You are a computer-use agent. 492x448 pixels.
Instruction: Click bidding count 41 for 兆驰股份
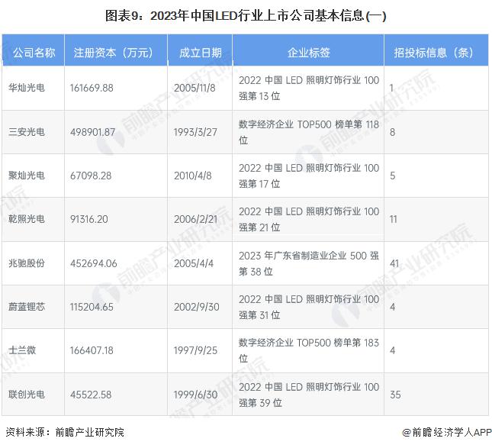pyautogui.click(x=394, y=263)
